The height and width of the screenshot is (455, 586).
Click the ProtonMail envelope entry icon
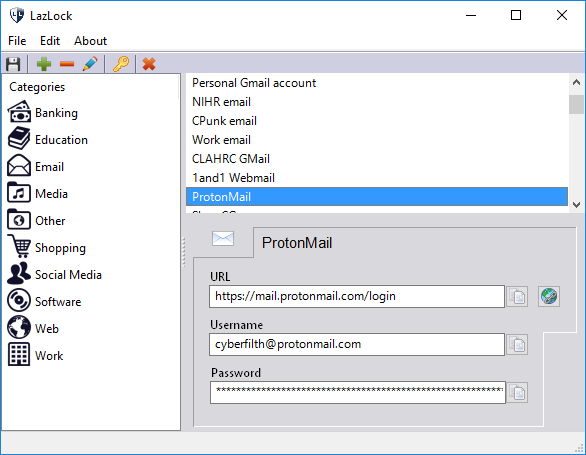point(223,239)
